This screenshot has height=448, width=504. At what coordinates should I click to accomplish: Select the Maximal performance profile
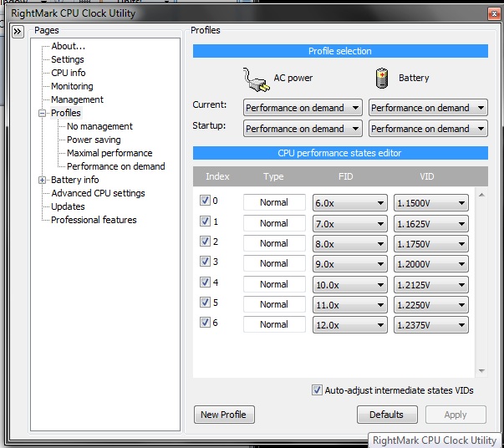click(109, 153)
